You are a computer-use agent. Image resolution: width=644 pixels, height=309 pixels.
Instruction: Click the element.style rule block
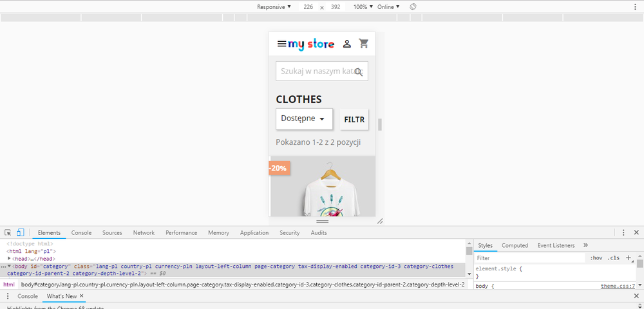pos(556,272)
